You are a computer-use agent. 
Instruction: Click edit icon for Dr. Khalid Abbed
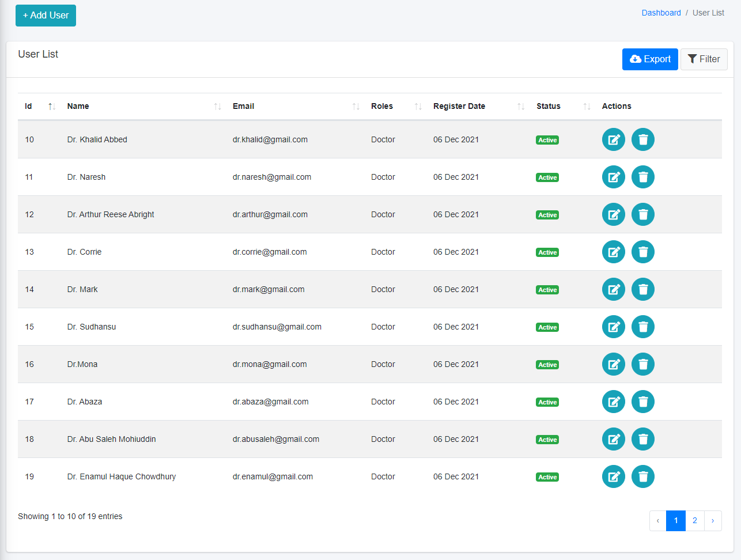[x=613, y=139]
